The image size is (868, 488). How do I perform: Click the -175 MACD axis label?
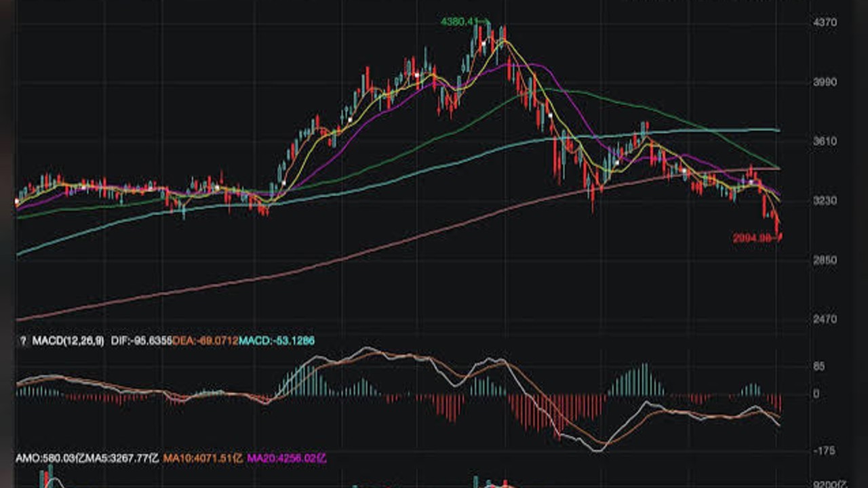point(823,451)
